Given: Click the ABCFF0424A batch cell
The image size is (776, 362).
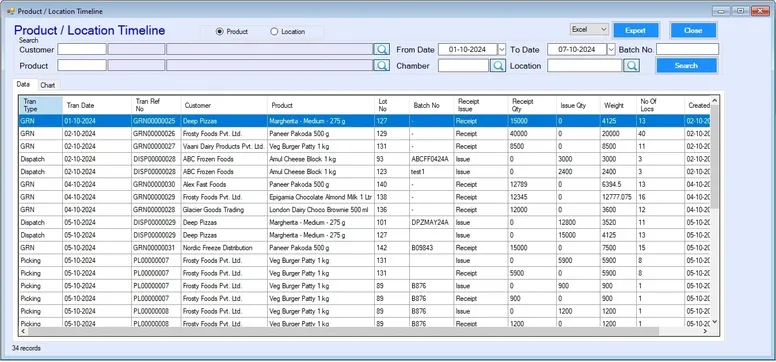Looking at the screenshot, I should point(432,159).
